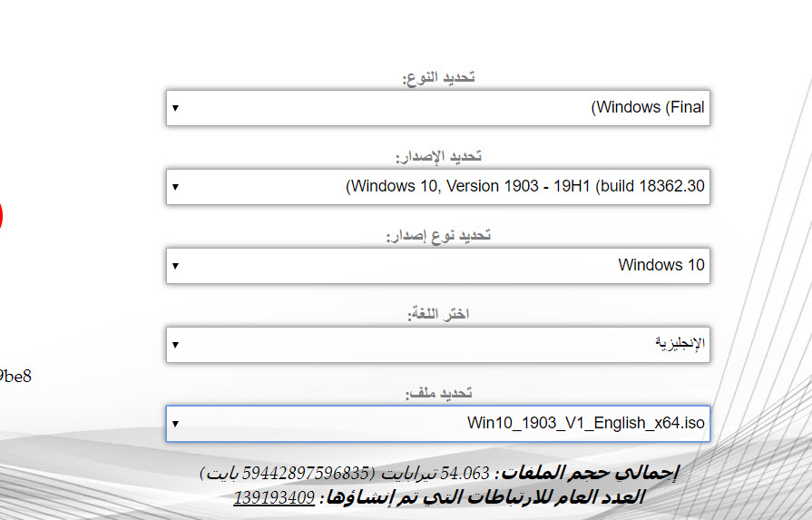
Task: Click the اختر اللغة label
Action: pyautogui.click(x=438, y=314)
